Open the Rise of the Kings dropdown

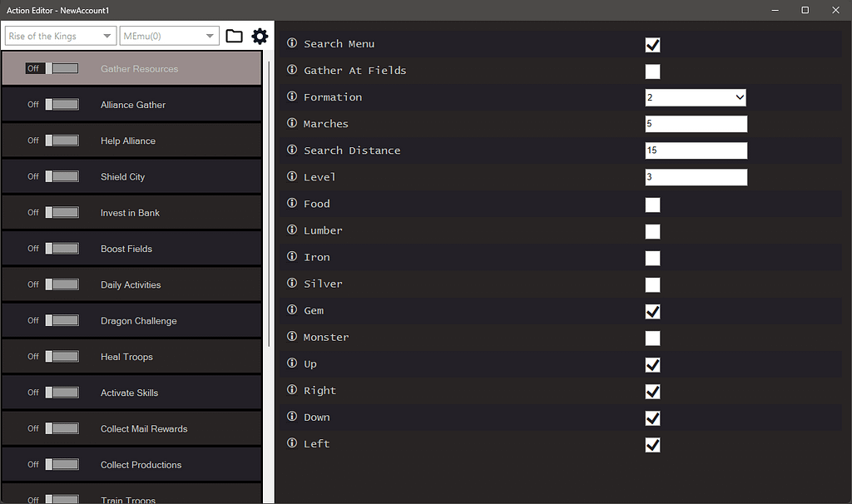click(x=60, y=36)
